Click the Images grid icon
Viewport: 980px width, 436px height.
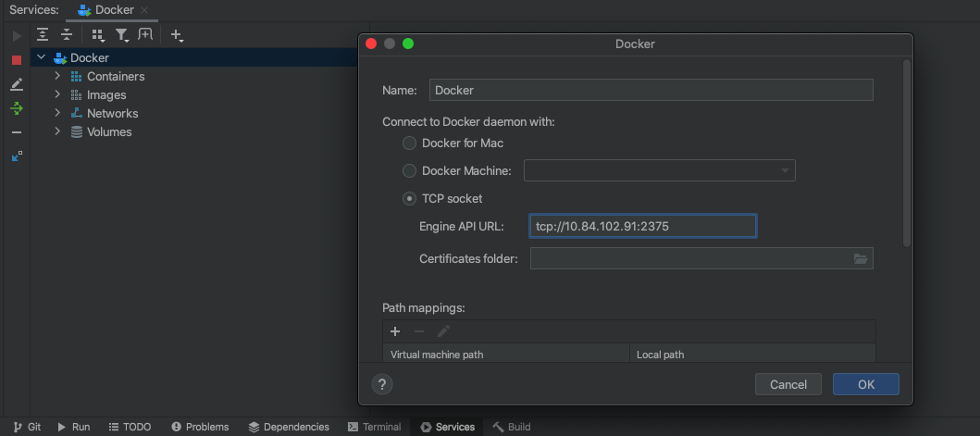76,95
